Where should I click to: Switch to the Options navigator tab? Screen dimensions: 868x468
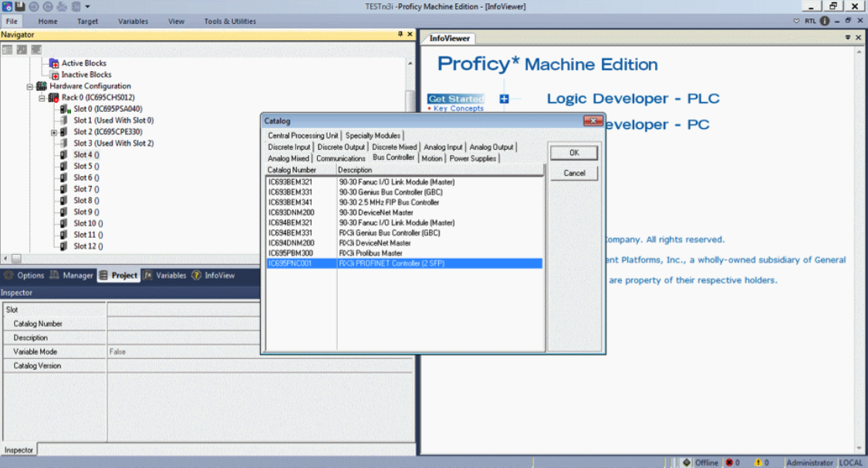click(x=24, y=275)
